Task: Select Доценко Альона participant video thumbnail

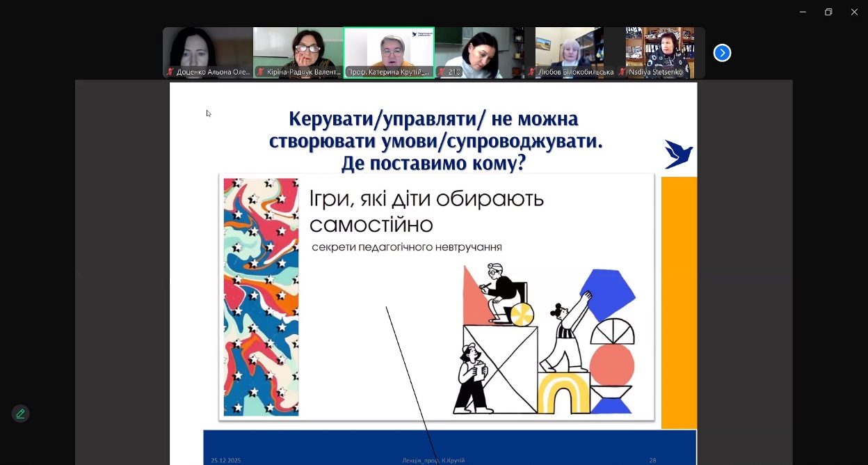Action: click(x=208, y=53)
